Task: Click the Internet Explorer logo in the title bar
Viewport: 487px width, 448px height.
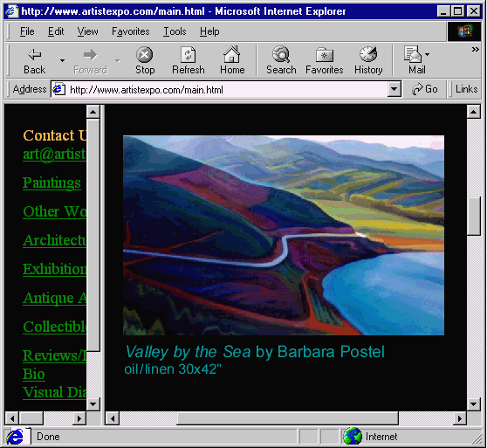Action: tap(11, 11)
